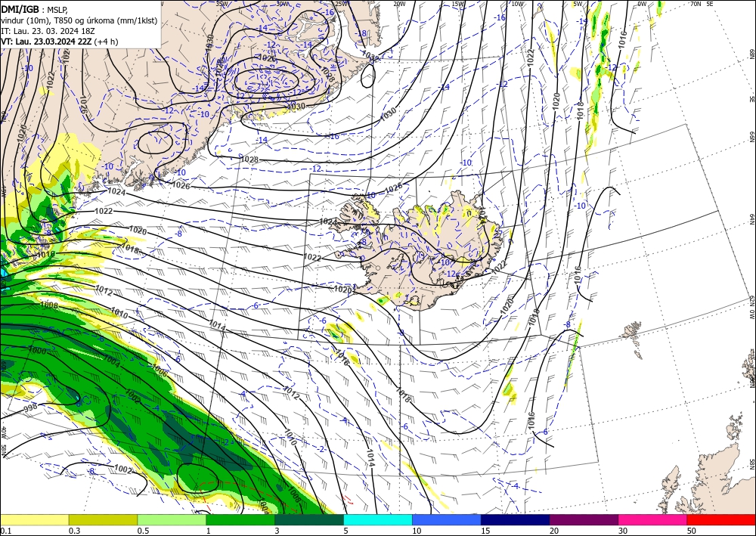Screen dimensions: 756x536
Task: Select the red 50+ legend swatch
Action: coord(721,519)
